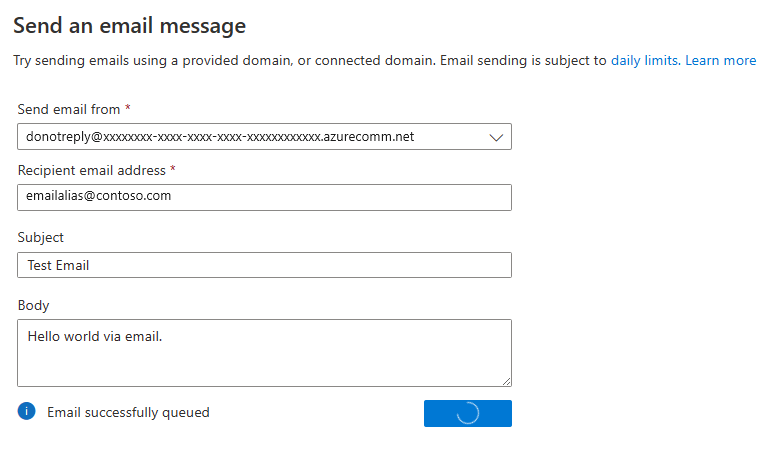
Task: Select the Subject field containing Test Email
Action: coord(264,265)
